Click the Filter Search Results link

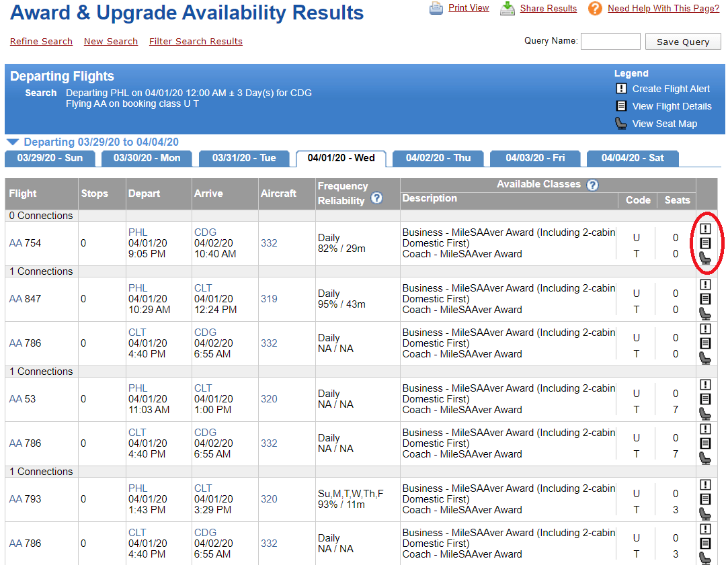coord(196,41)
